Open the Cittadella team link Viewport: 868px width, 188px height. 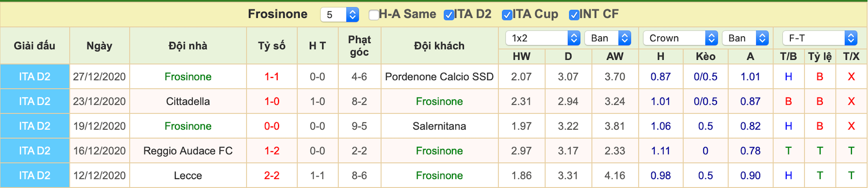(188, 101)
